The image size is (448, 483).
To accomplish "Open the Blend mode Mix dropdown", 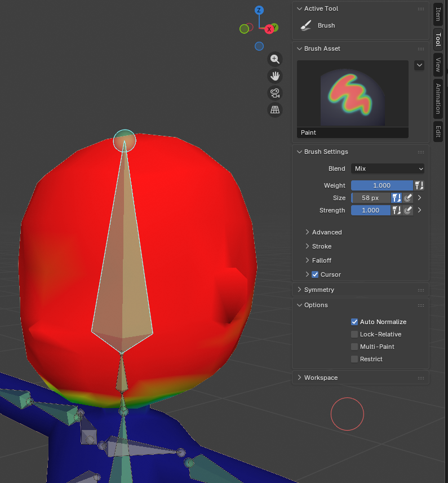I will pyautogui.click(x=388, y=169).
